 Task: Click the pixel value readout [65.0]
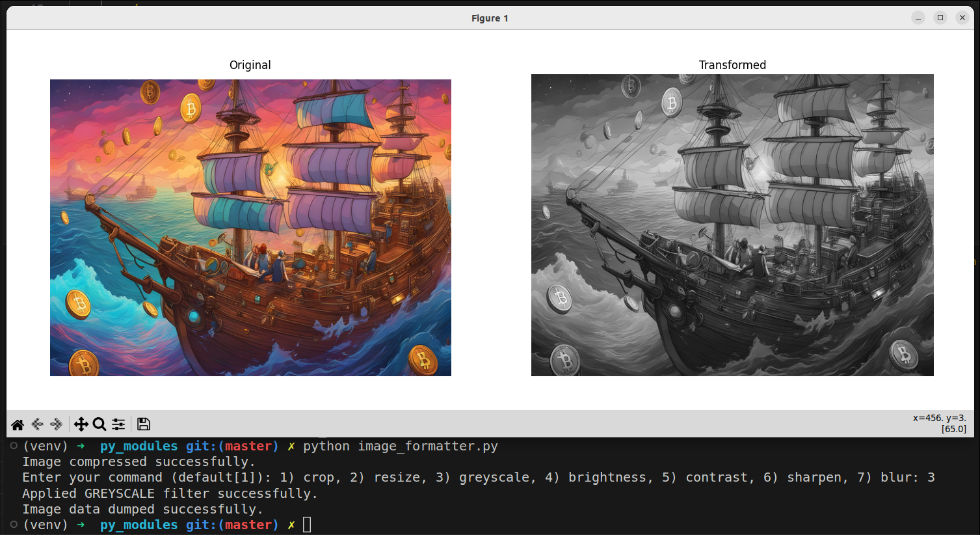[x=953, y=429]
